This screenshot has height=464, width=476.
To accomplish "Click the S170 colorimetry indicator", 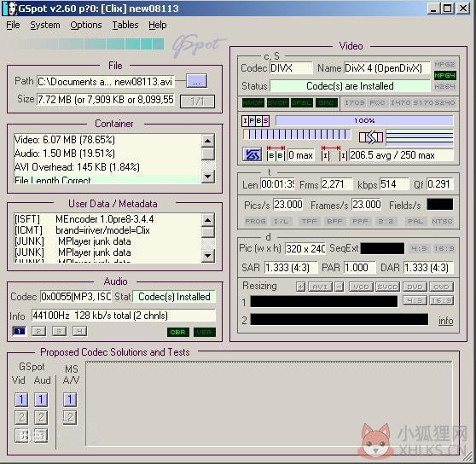I will pyautogui.click(x=423, y=103).
